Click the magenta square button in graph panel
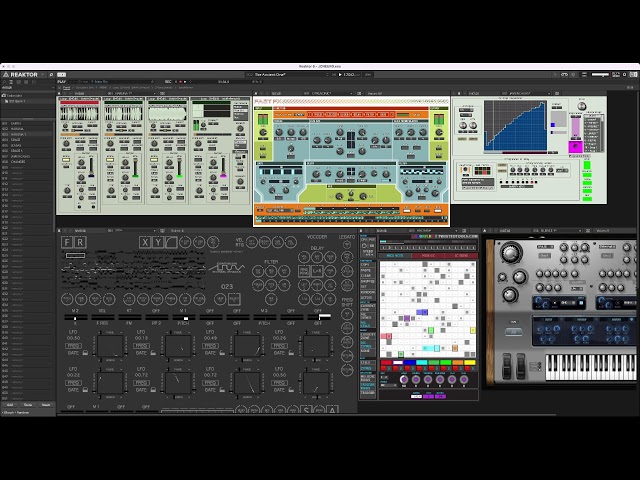The height and width of the screenshot is (480, 640). click(576, 146)
